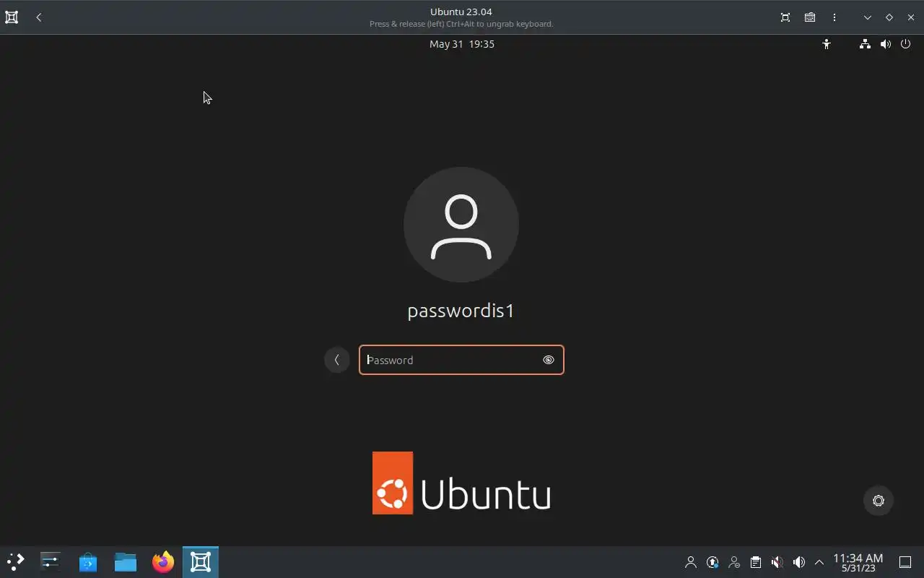924x578 pixels.
Task: Open the volume control in the KDE tray
Action: point(798,562)
